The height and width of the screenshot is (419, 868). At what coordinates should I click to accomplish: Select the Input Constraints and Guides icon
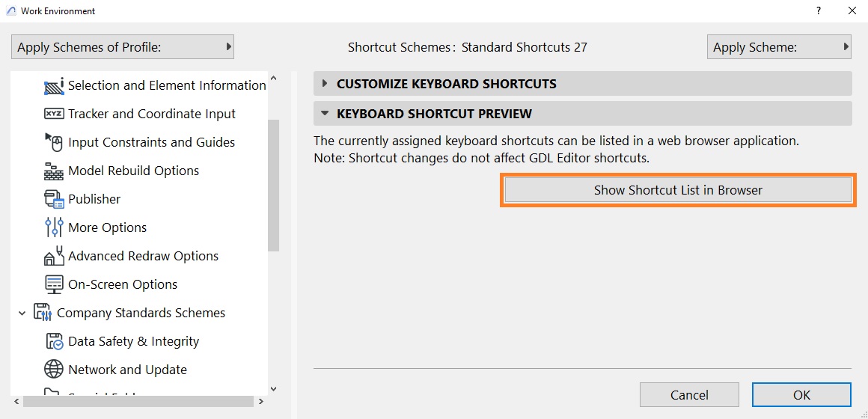tap(54, 142)
